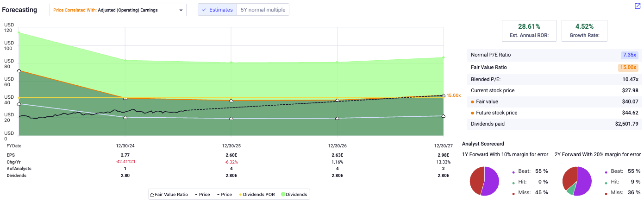
Task: Open the forecast in a new window icon
Action: [x=637, y=6]
